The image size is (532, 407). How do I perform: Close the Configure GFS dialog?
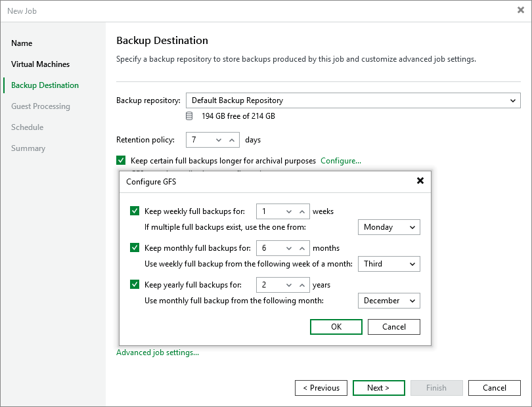[x=420, y=182]
